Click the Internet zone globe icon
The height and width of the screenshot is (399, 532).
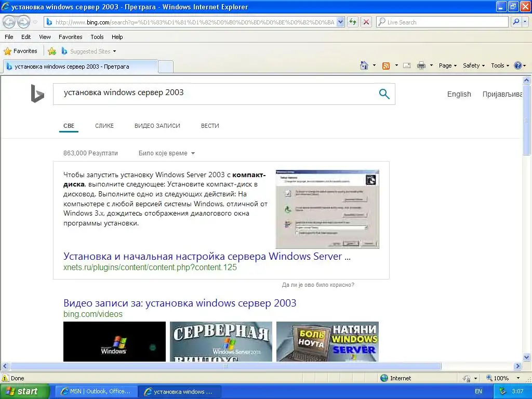tap(384, 378)
